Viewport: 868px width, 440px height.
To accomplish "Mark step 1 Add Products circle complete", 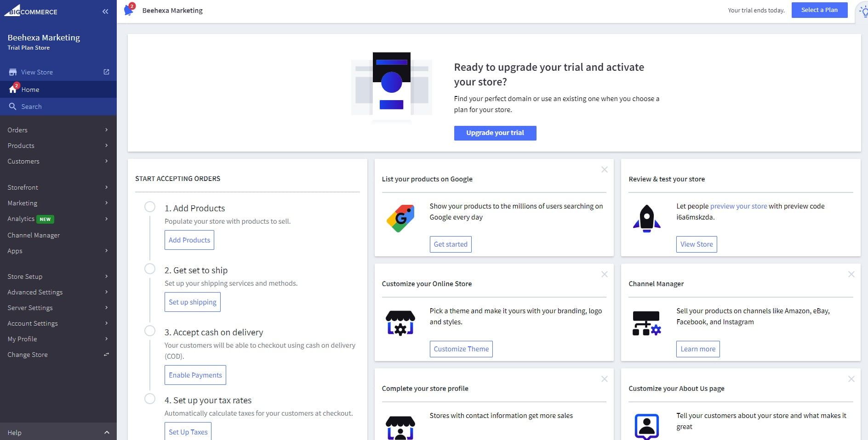I will (149, 207).
